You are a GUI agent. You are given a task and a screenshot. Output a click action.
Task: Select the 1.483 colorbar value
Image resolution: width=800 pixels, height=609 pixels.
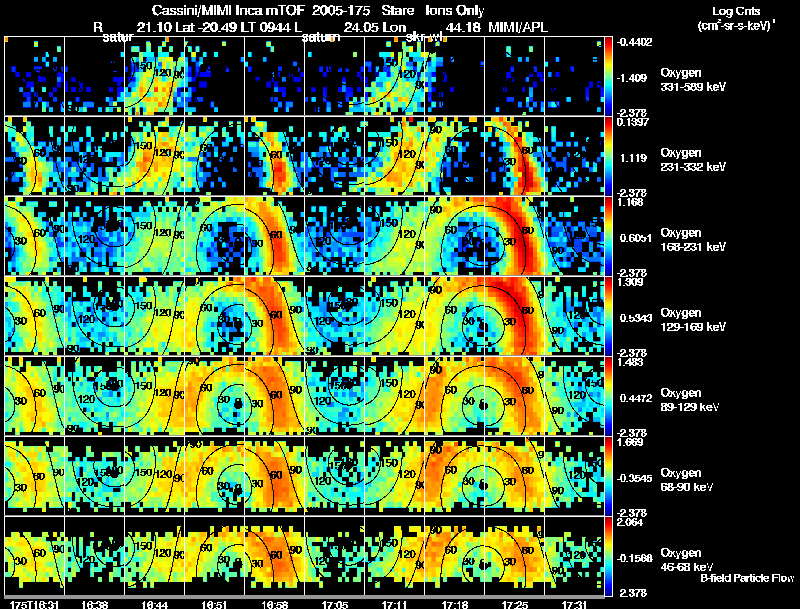630,362
